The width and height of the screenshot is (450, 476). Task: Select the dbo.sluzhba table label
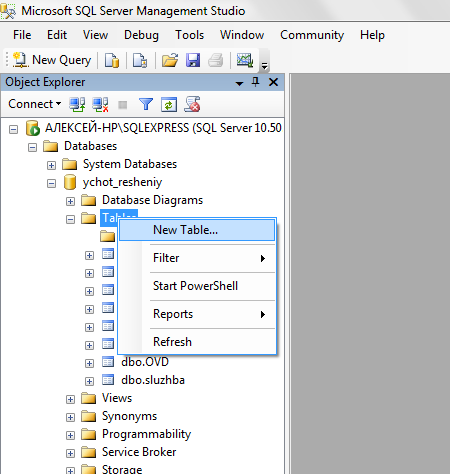click(x=153, y=380)
